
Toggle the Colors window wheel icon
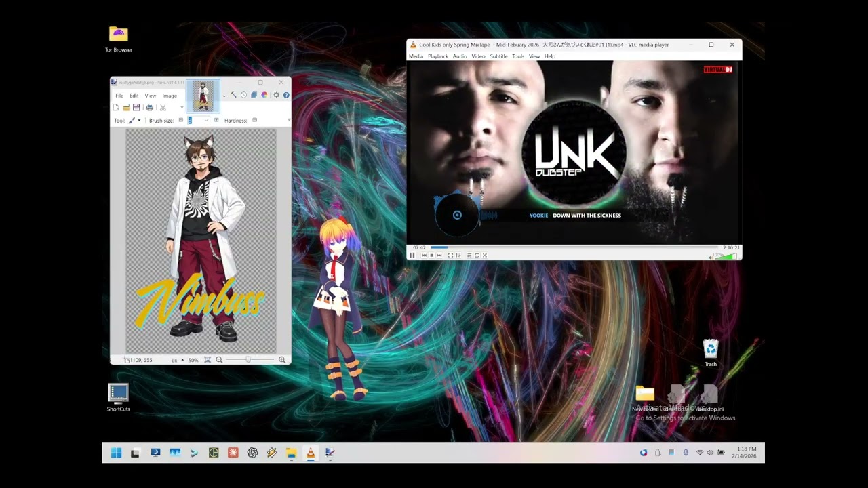(x=264, y=95)
